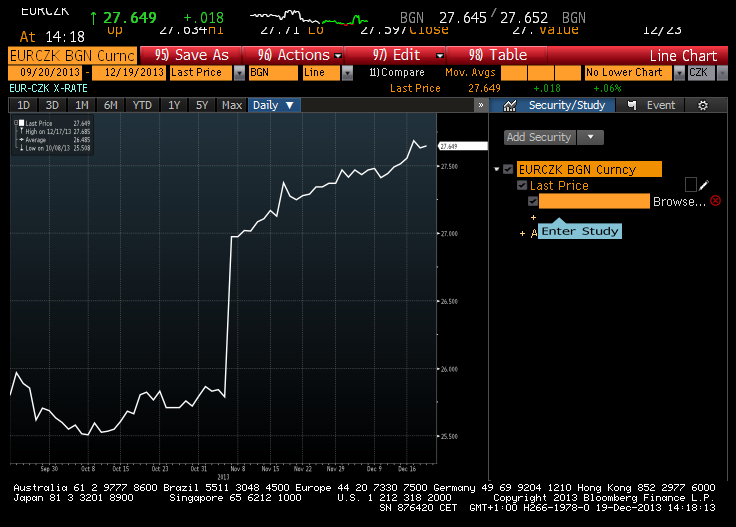Click the 27.649 price marker on axis

pos(463,146)
